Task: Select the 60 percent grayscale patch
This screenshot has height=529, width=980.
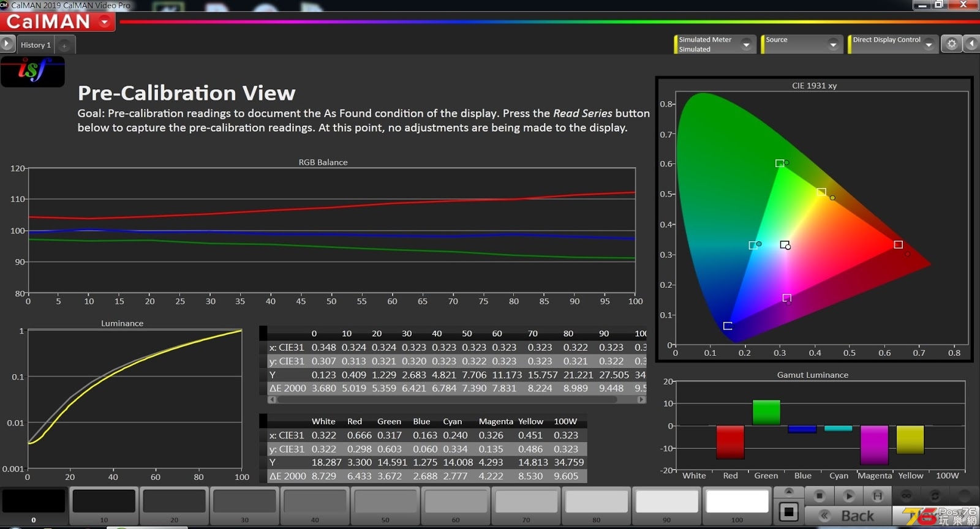Action: pyautogui.click(x=456, y=506)
